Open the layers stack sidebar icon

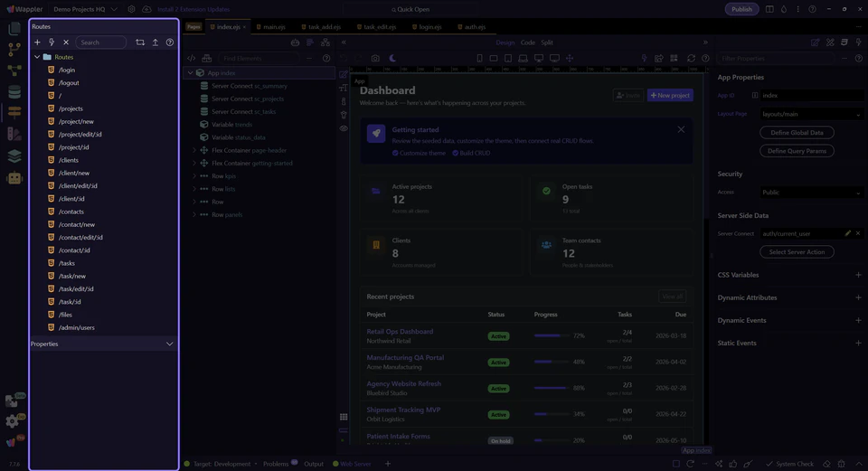14,156
